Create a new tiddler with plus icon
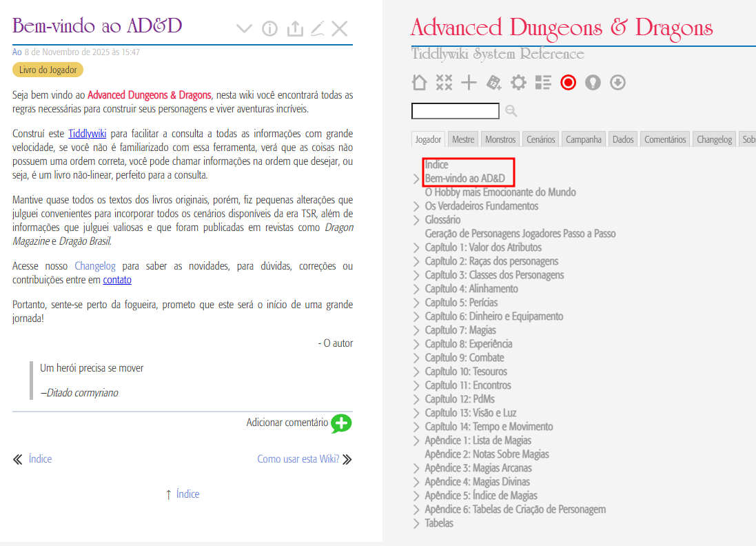The height and width of the screenshot is (546, 756). pos(469,83)
